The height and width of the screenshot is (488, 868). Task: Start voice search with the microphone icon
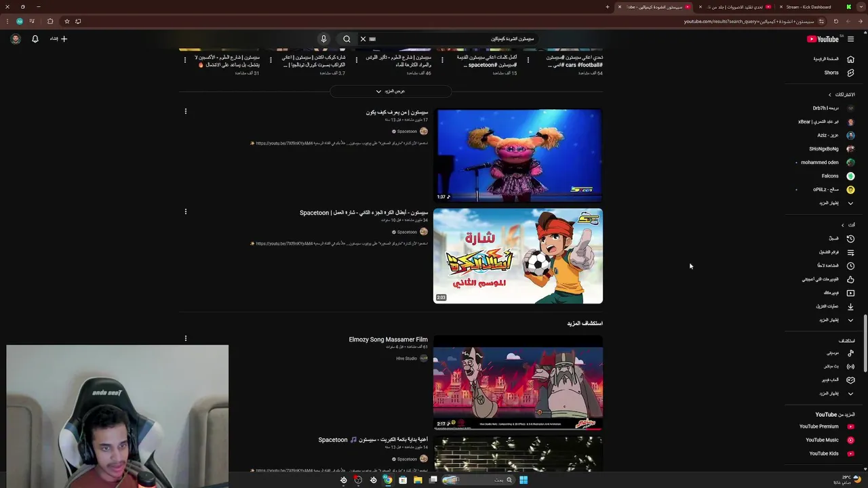(323, 39)
